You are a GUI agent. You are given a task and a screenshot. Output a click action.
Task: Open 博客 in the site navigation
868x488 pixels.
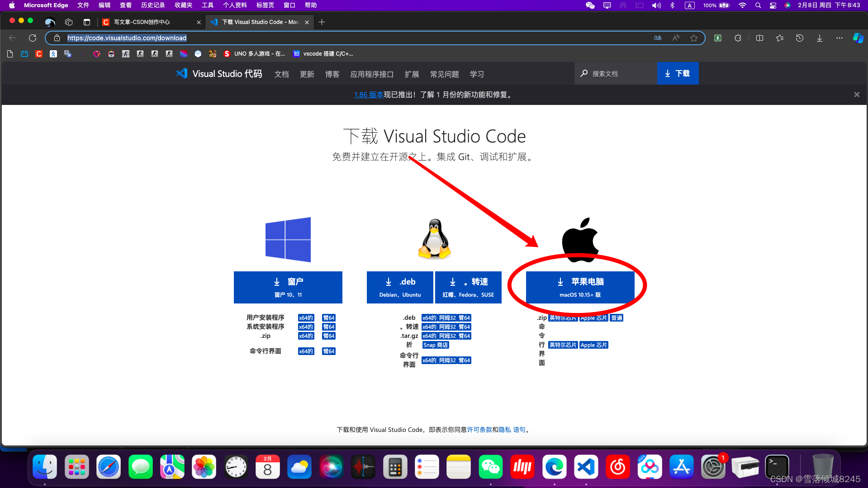pos(332,74)
